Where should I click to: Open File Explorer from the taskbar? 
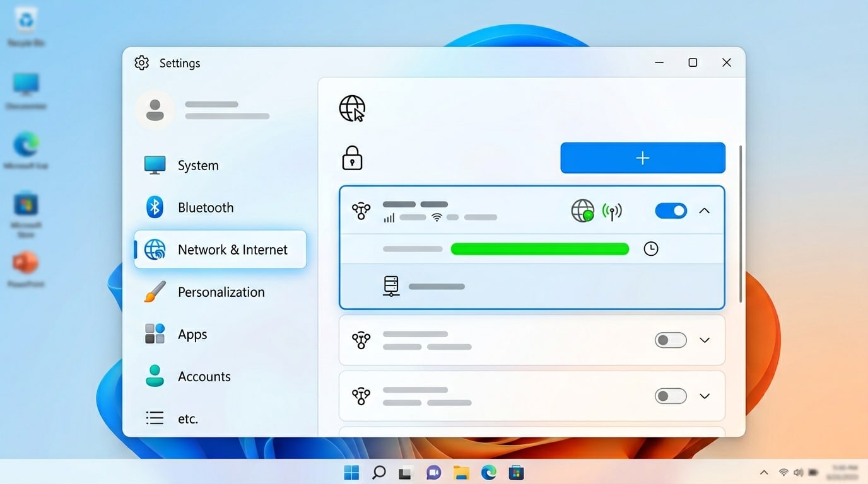[461, 473]
